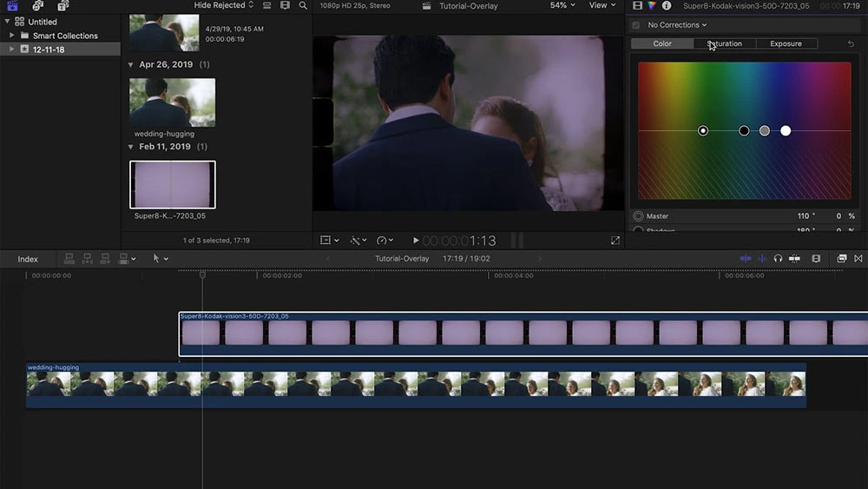This screenshot has height=489, width=868.
Task: Go forward in timeline history arrow
Action: point(540,259)
